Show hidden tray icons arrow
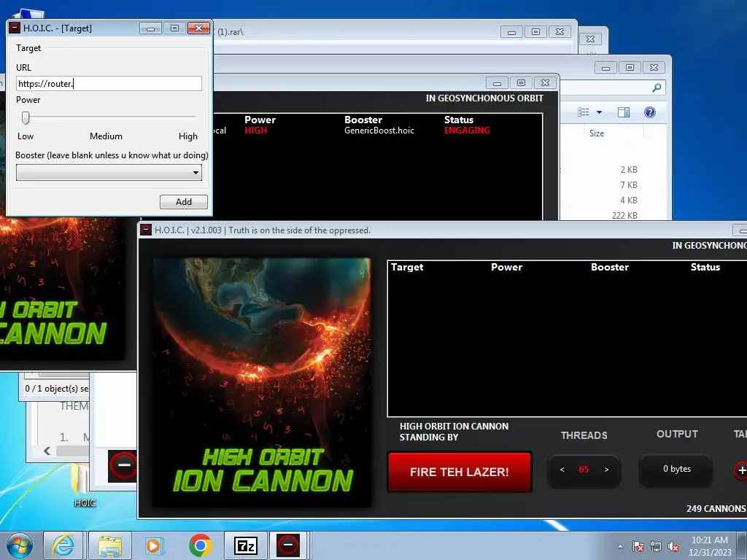Screen dimensions: 747x560 coord(620,546)
